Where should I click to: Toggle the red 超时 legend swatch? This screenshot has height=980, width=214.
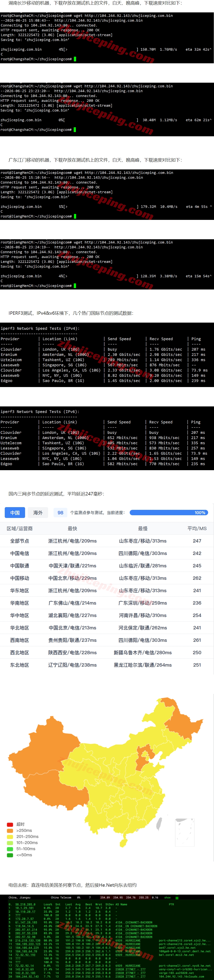(10, 824)
